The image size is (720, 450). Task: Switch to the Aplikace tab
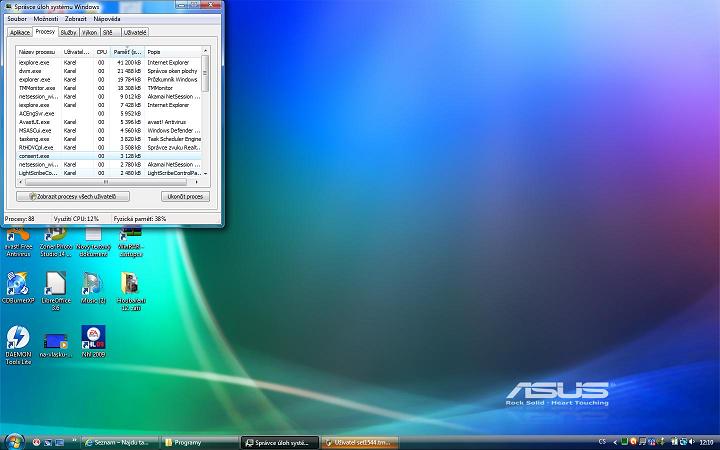click(x=20, y=33)
